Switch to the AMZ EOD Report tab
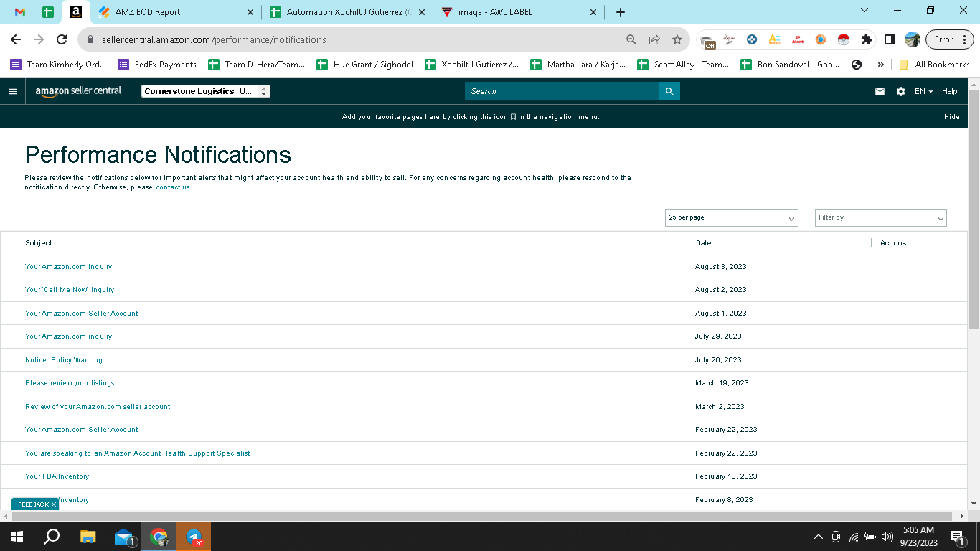Screen dimensions: 980x551 [177, 12]
